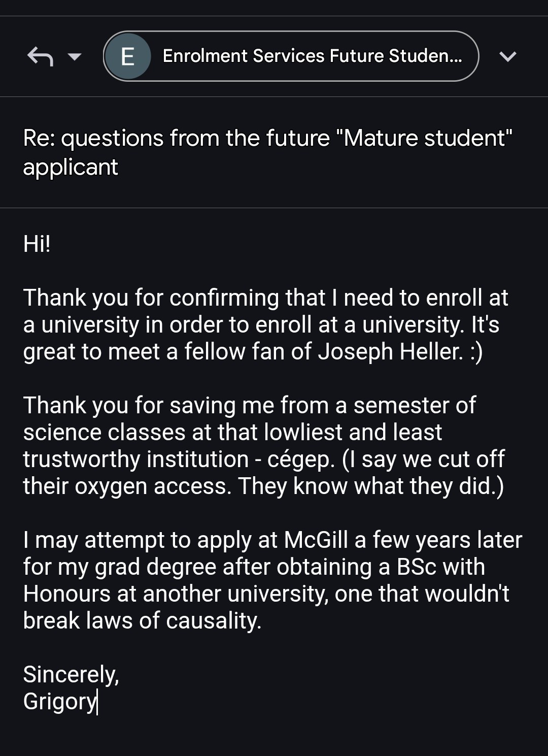Click the "Sincerely," closing line
This screenshot has width=548, height=756.
pos(71,674)
